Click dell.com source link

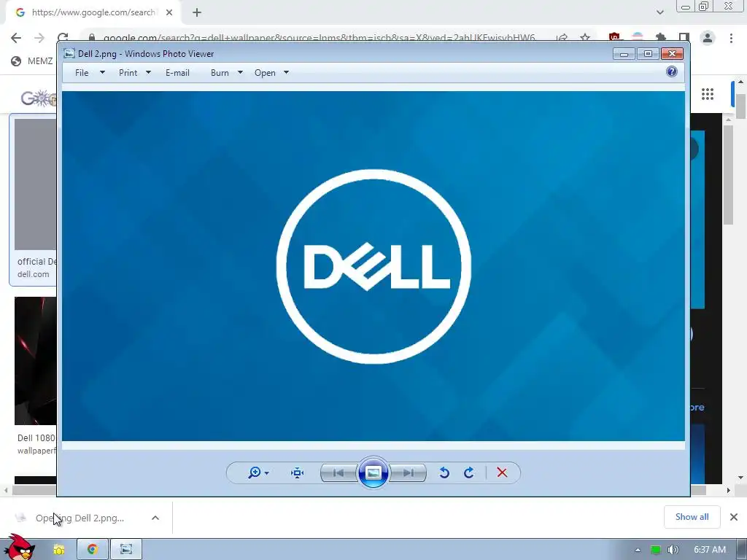pos(34,274)
